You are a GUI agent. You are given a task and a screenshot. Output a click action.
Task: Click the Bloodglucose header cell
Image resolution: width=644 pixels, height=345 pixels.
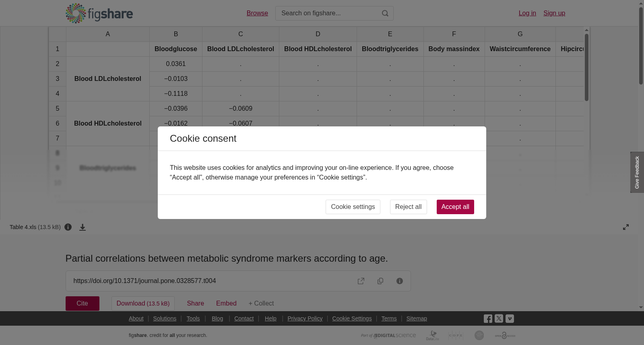[x=176, y=49]
